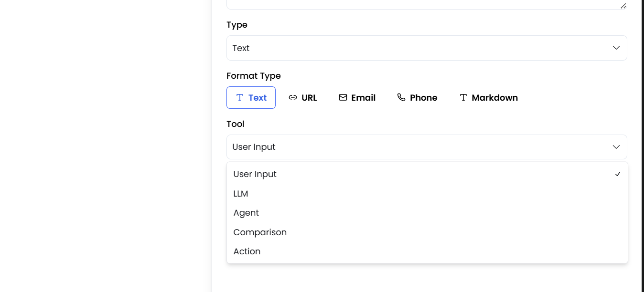Choose Comparison from the open list
The width and height of the screenshot is (644, 292).
(260, 232)
